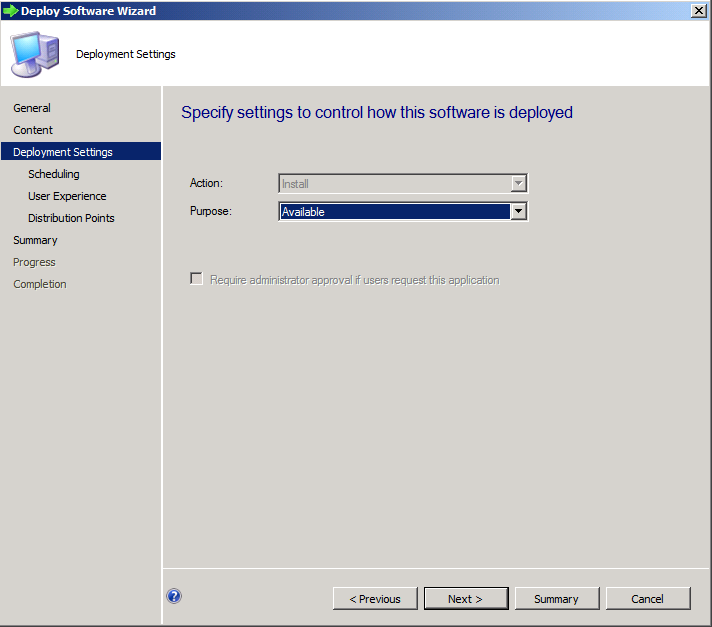Select Deployment Settings in the sidebar

pos(81,151)
